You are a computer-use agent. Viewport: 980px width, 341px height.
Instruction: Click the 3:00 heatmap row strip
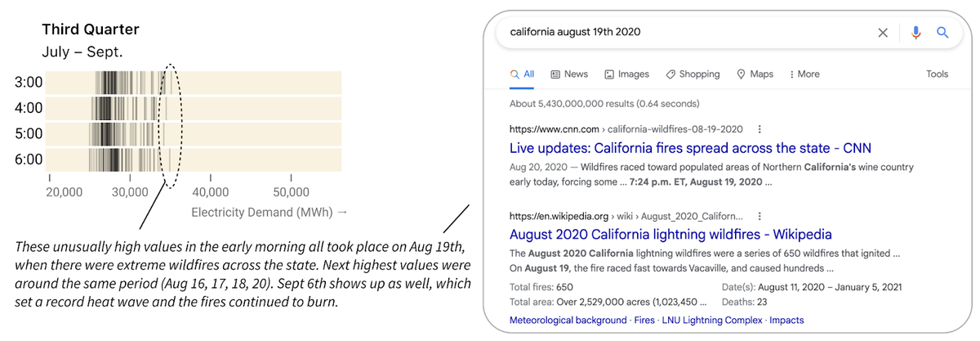[x=194, y=83]
